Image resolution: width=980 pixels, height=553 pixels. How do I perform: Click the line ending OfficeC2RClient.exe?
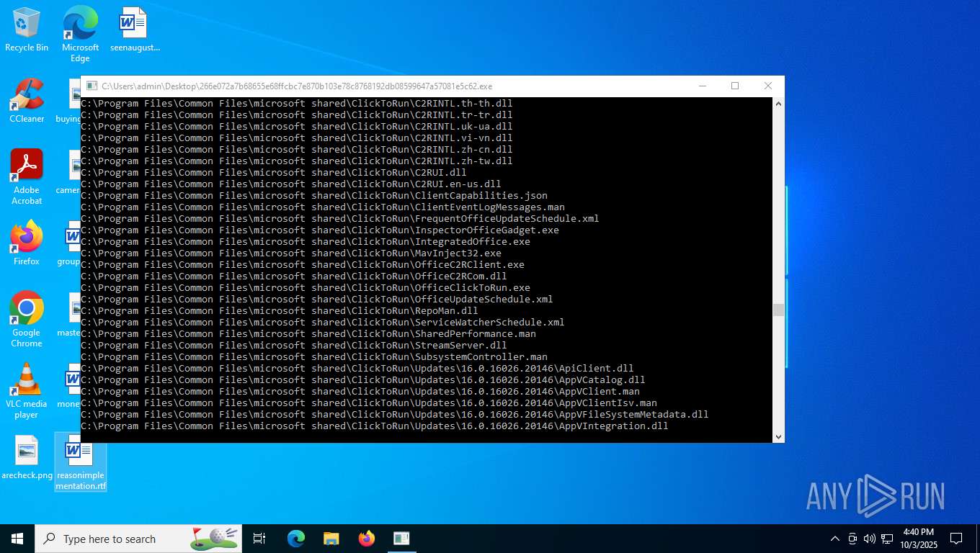tap(303, 265)
